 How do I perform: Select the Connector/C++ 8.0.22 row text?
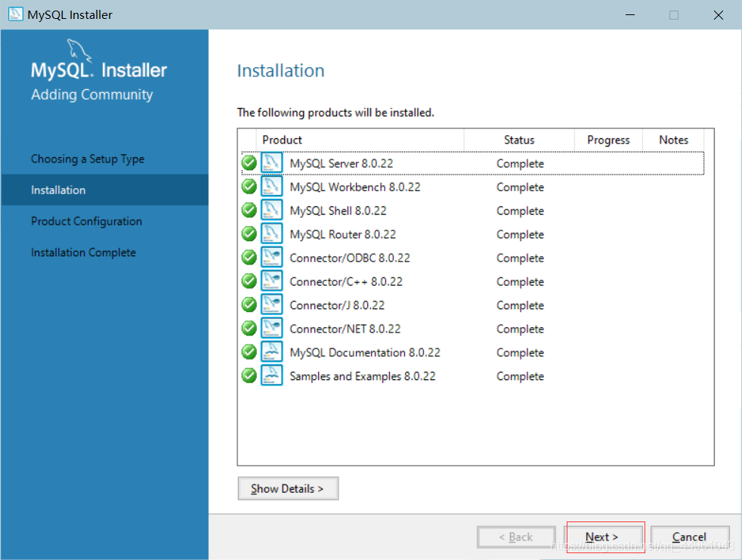click(346, 282)
